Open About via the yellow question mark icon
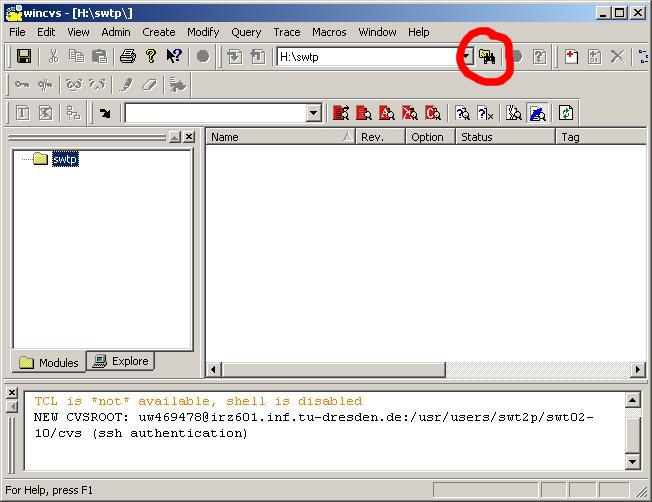Screen dimensions: 652x502 (x=151, y=56)
